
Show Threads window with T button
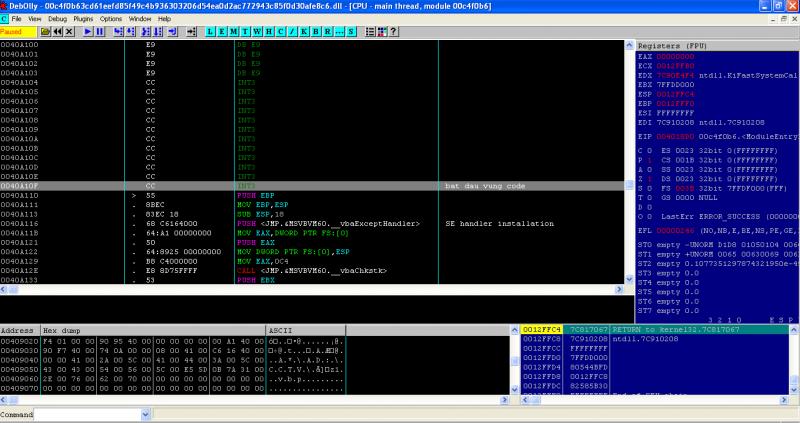point(245,32)
